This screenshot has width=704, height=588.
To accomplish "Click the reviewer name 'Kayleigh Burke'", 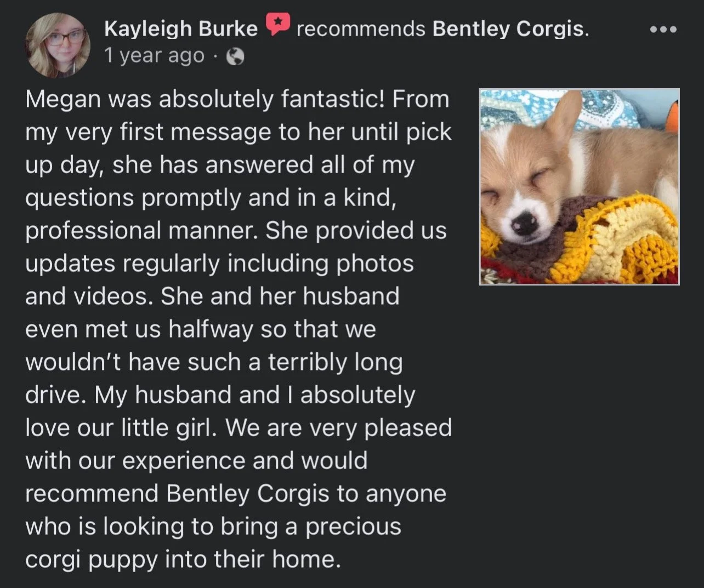I will [x=181, y=28].
